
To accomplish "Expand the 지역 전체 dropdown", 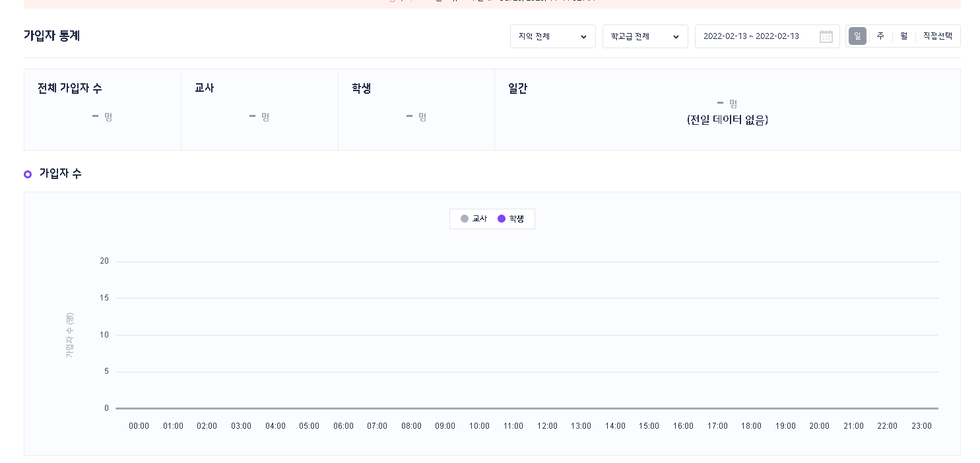I will point(552,36).
